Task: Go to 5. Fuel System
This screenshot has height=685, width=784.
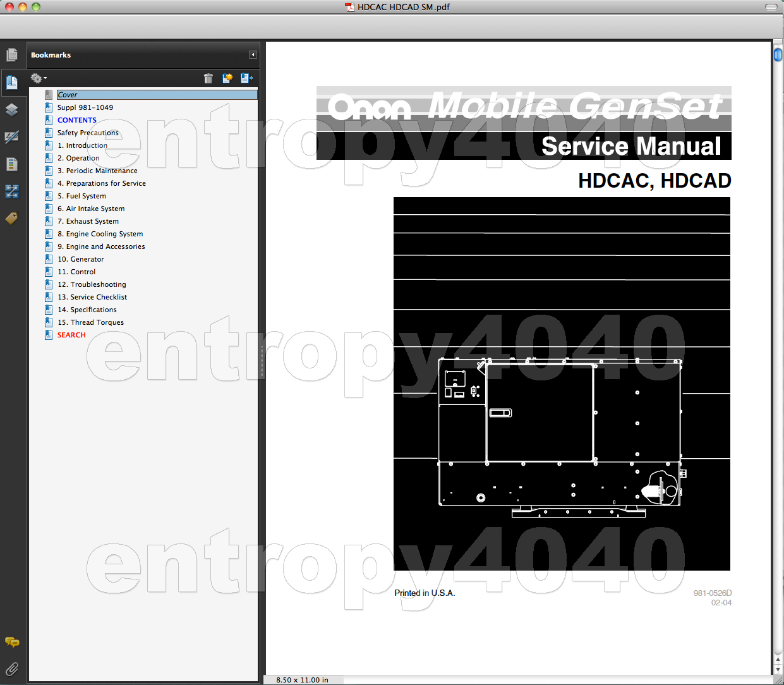Action: pos(81,196)
